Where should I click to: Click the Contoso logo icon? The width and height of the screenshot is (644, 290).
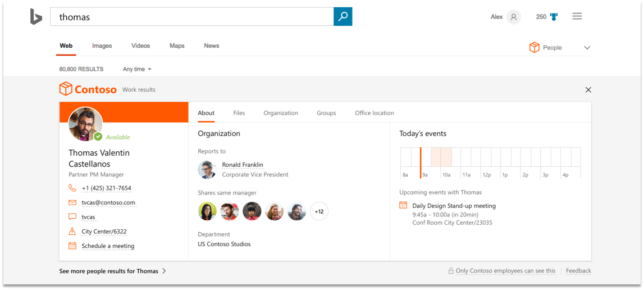[66, 89]
